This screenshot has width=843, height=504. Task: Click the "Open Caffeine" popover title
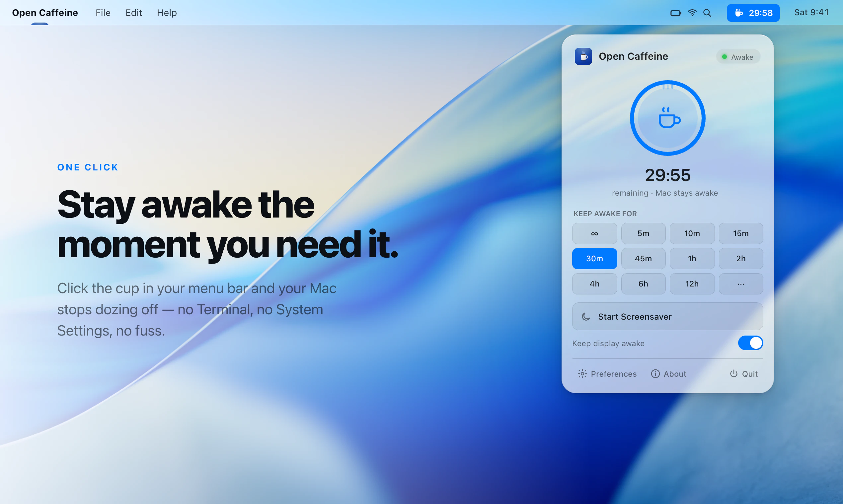pos(633,56)
